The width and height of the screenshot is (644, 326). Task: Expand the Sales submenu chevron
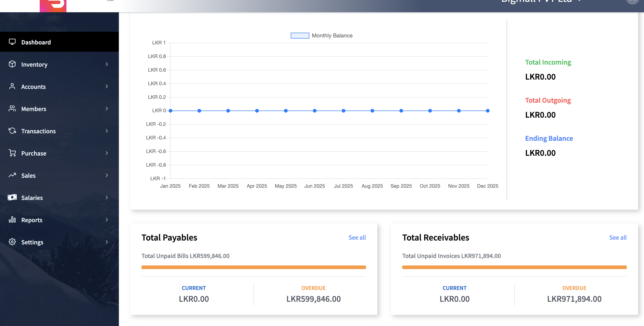point(107,175)
